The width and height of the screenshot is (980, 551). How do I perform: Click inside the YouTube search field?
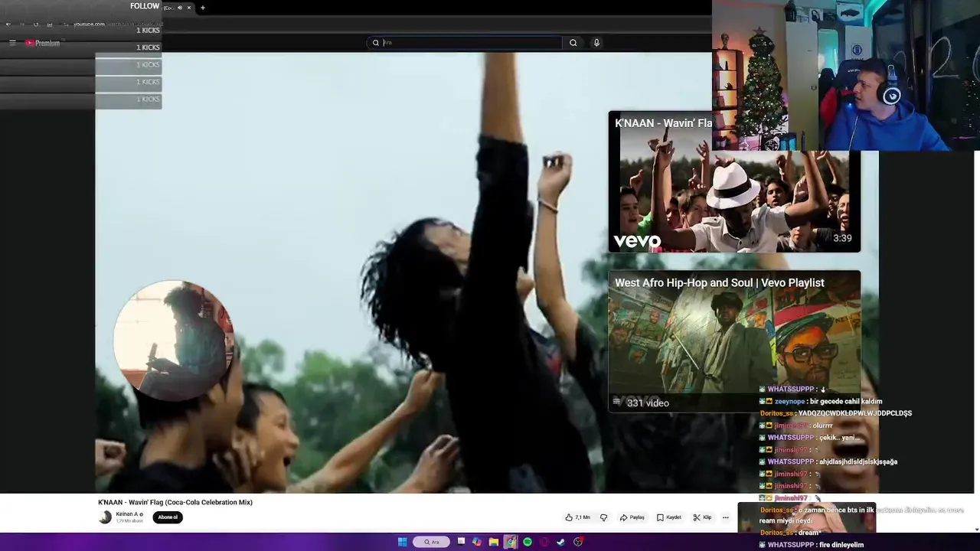pyautogui.click(x=467, y=43)
